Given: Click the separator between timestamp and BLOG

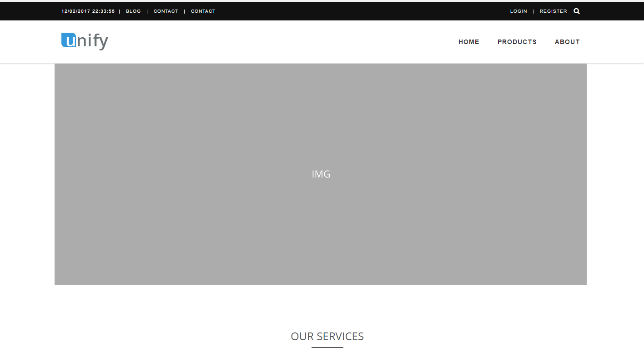Looking at the screenshot, I should [x=120, y=11].
